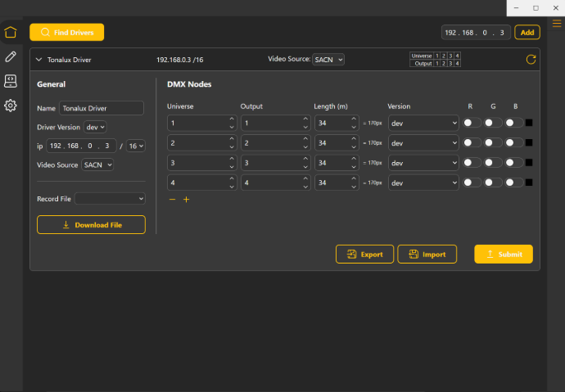Open Driver Version dropdown
Viewport: 565px width, 392px height.
[95, 127]
